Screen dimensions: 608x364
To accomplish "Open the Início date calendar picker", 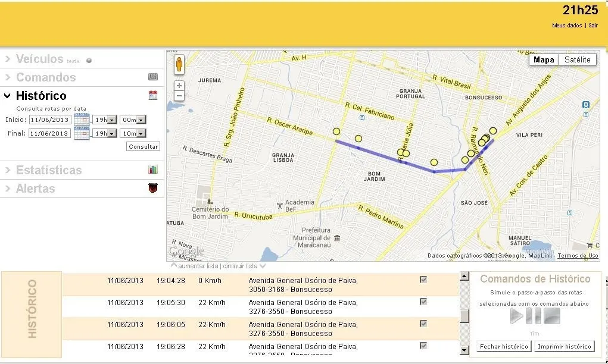I will tap(82, 120).
